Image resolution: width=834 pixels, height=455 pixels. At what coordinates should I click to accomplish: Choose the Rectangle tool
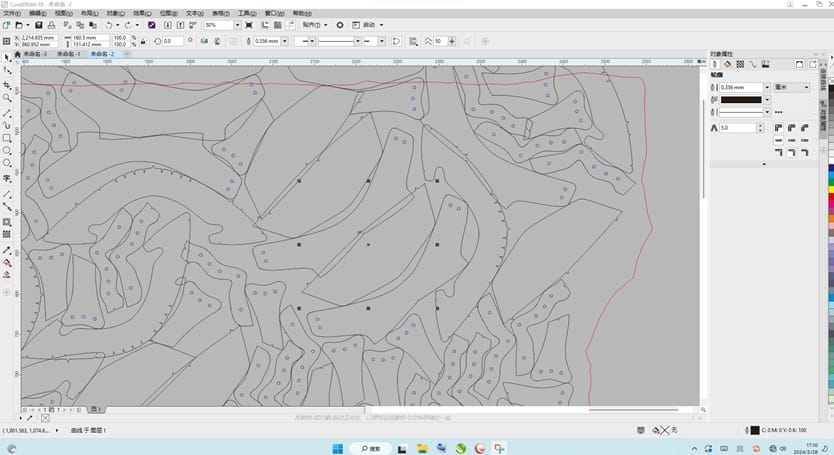click(7, 137)
